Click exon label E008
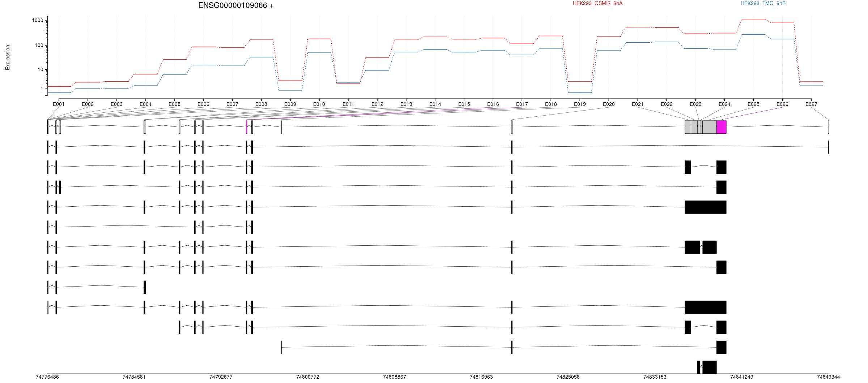Viewport: 868px width, 383px height. pos(261,104)
